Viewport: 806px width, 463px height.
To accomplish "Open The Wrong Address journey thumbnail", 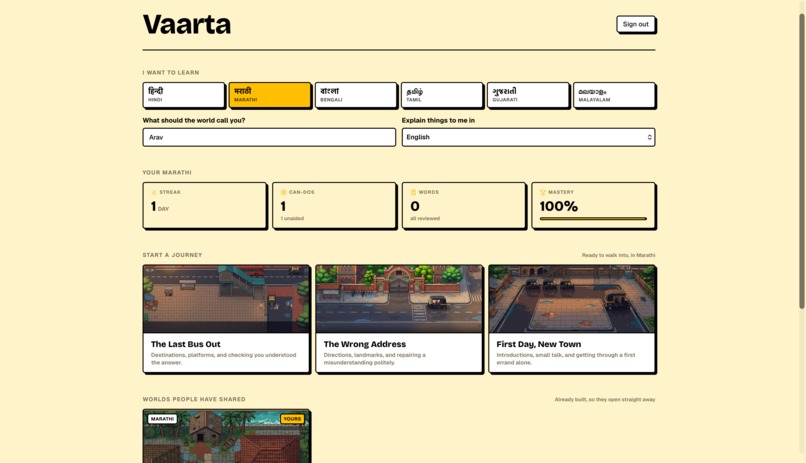I will (x=399, y=299).
